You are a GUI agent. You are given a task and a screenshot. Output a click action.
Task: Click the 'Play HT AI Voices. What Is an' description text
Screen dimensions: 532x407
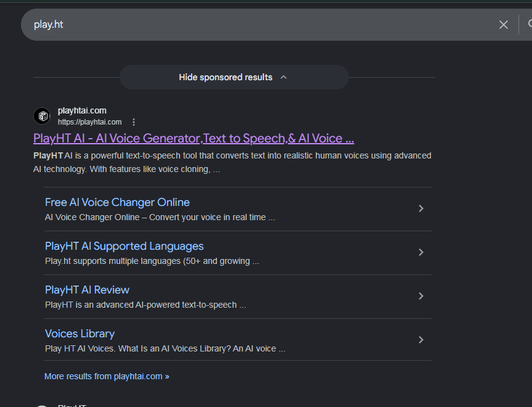point(165,348)
